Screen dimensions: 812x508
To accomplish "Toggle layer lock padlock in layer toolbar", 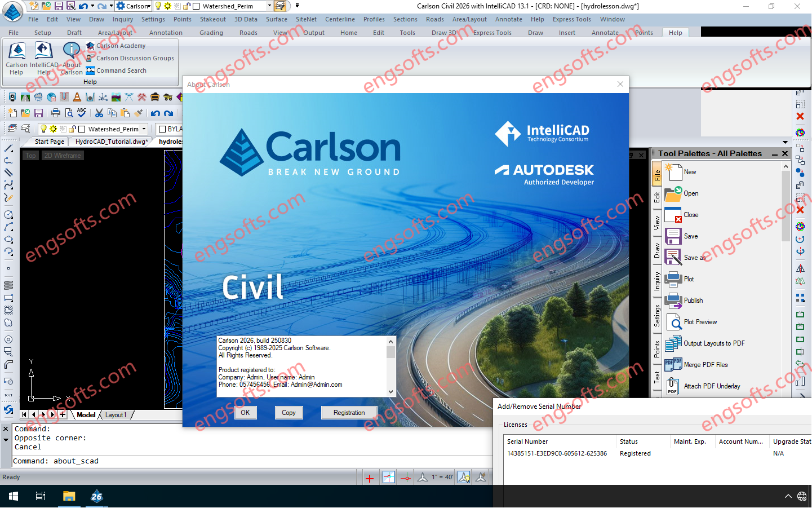I will [72, 129].
